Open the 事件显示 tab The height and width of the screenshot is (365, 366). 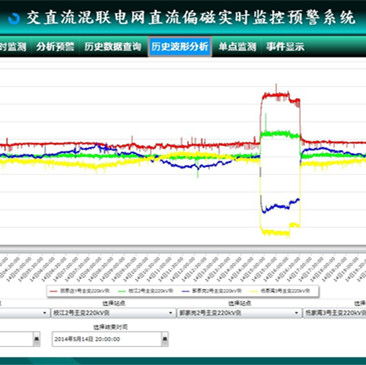tap(285, 47)
